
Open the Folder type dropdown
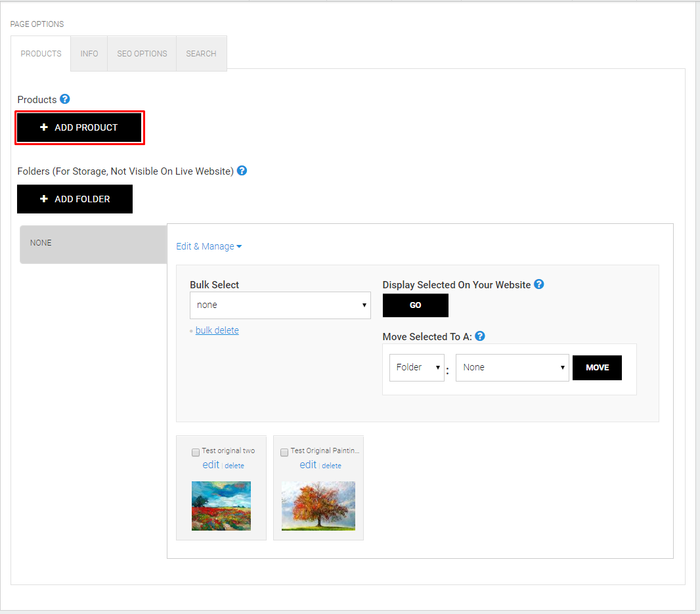(x=416, y=368)
